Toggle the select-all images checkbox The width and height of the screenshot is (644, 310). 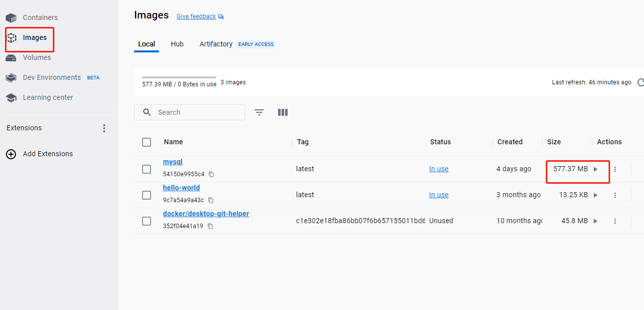147,142
